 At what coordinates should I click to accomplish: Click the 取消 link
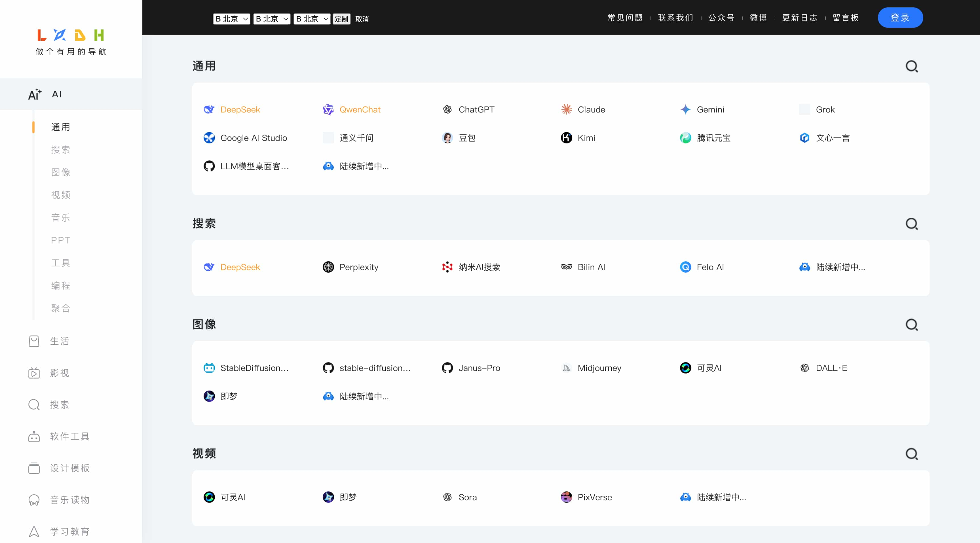362,19
